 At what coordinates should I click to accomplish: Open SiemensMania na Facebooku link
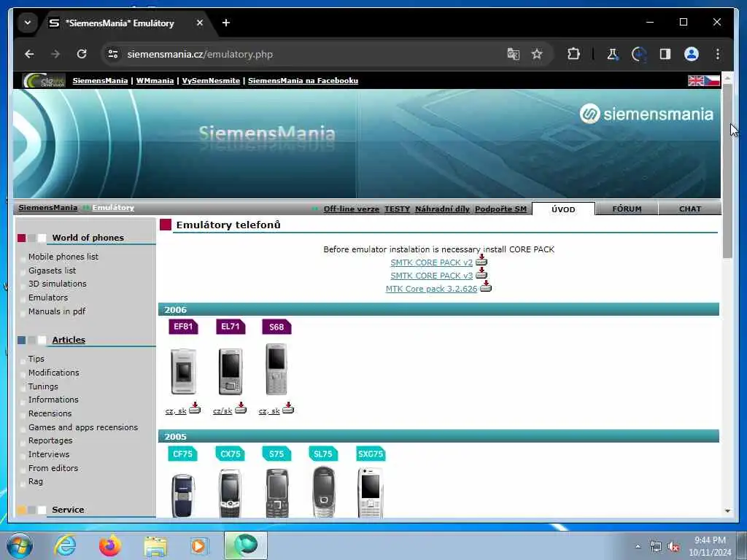coord(303,80)
